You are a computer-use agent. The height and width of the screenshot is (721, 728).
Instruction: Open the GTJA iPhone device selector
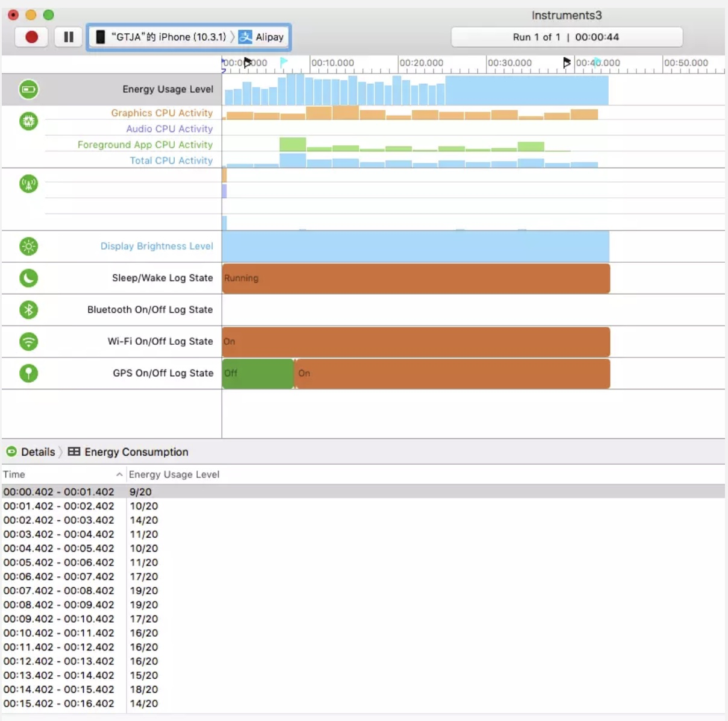pos(161,37)
